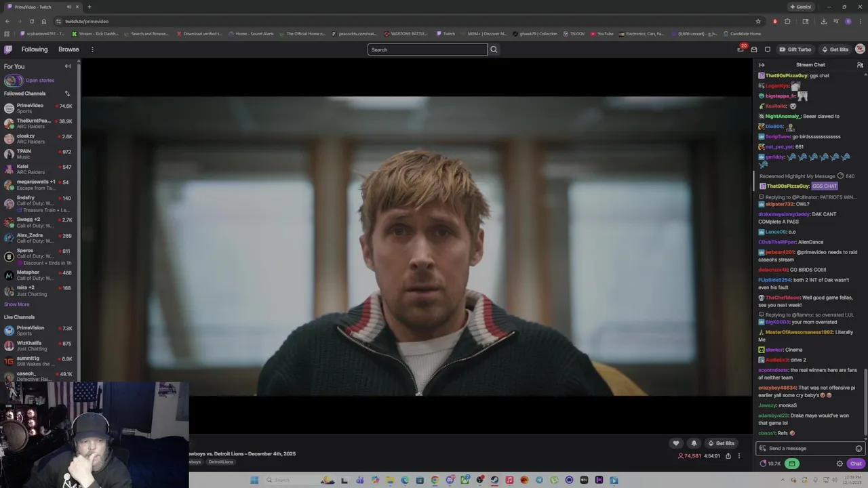
Task: Click the purple Chat send button
Action: (856, 464)
